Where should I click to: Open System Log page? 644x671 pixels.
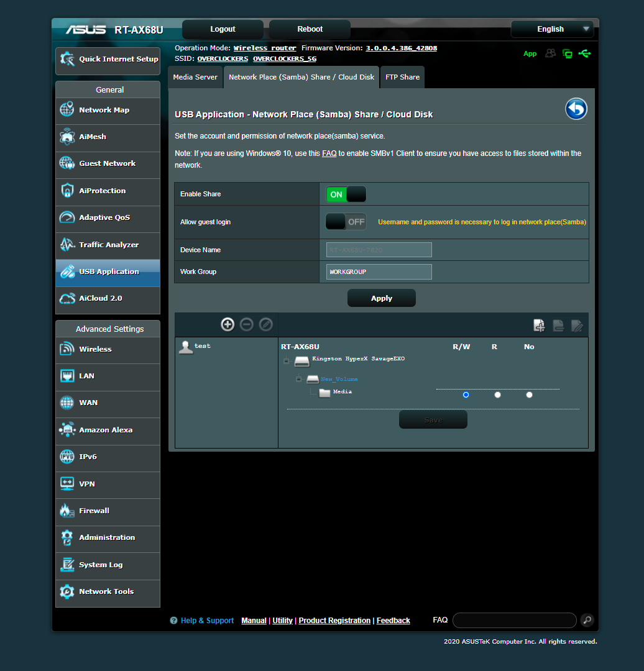pyautogui.click(x=108, y=565)
